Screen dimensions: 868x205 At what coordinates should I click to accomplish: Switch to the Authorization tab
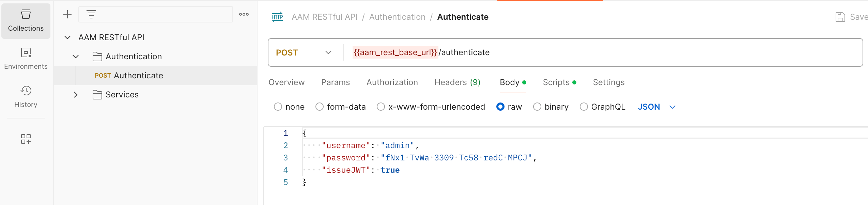[x=392, y=82]
